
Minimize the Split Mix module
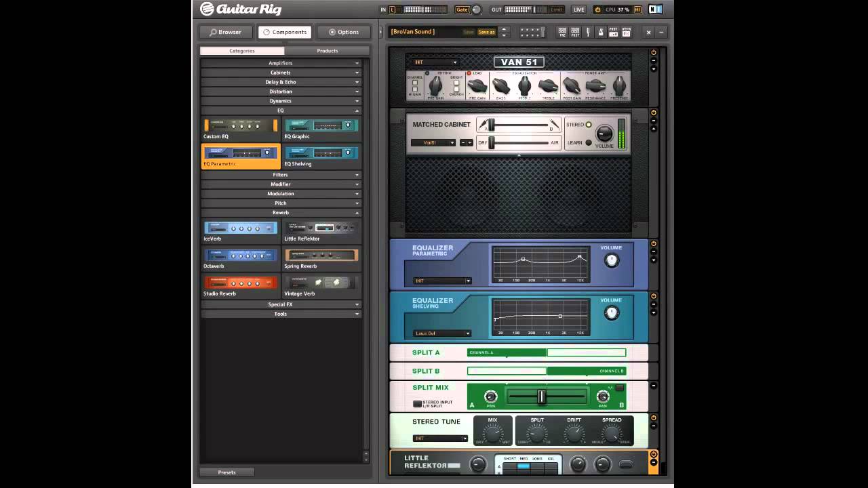(x=654, y=386)
